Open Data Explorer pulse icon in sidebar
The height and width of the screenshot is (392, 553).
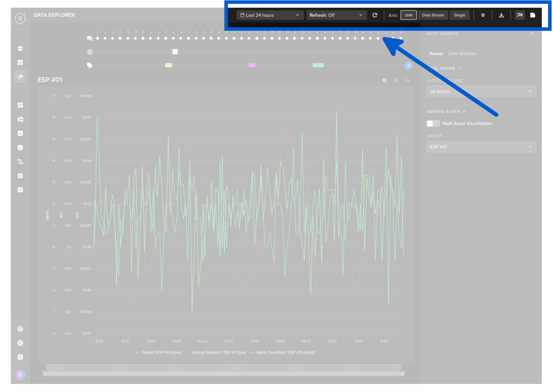coord(20,76)
